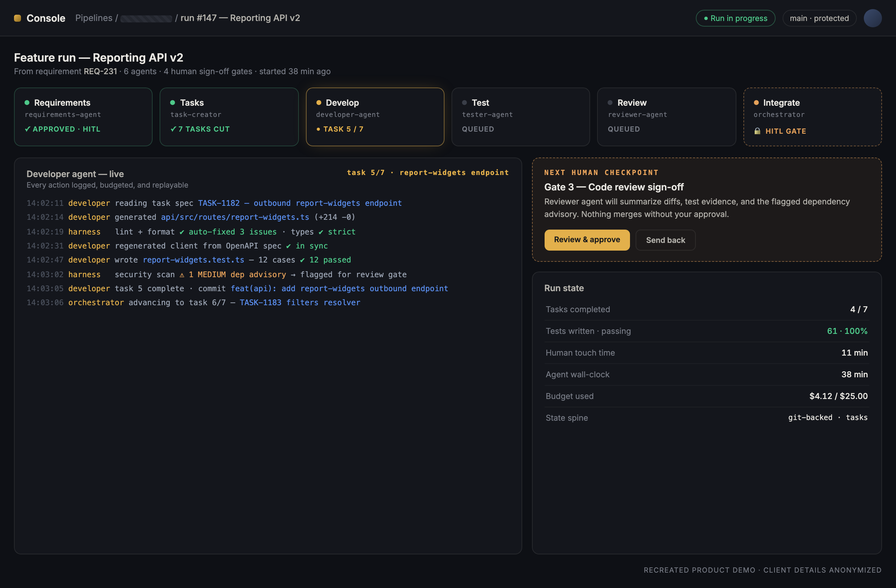896x588 pixels.
Task: Click the yellow Console logo square
Action: click(x=17, y=18)
